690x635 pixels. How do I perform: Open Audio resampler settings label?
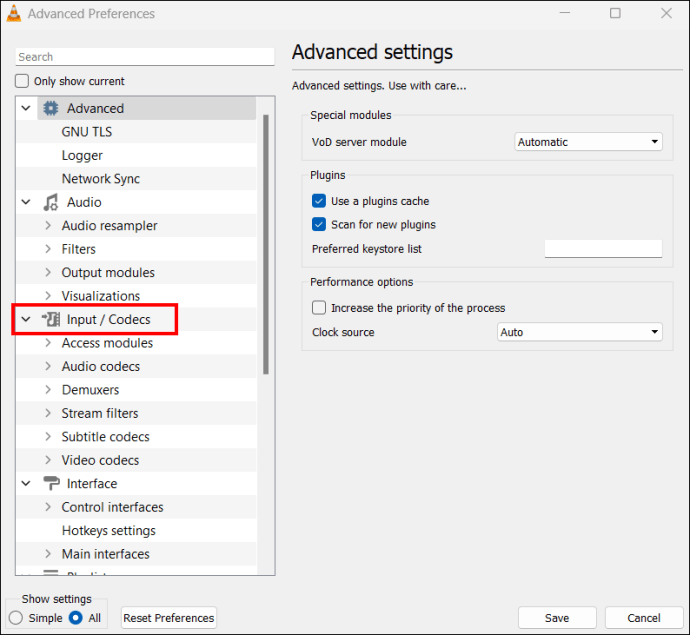109,225
